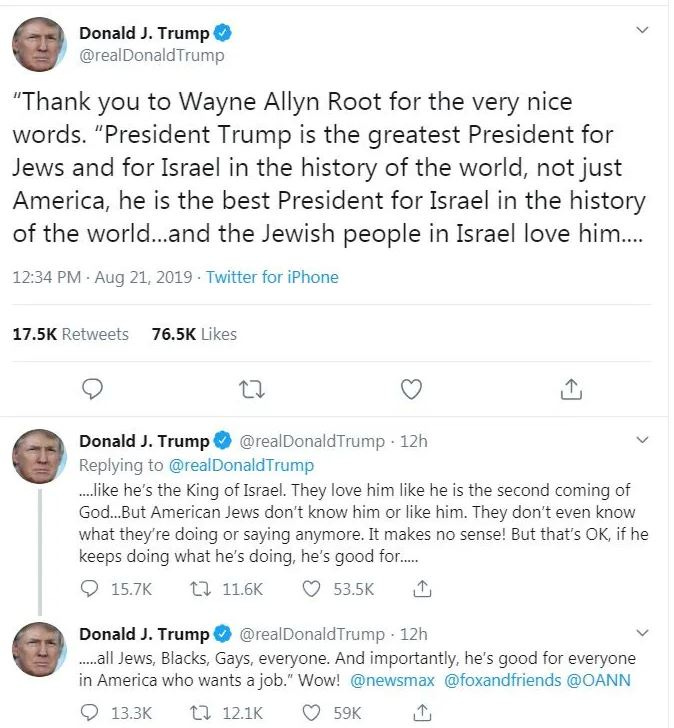Open the Twitter for iPhone link
The width and height of the screenshot is (674, 728).
pos(272,277)
